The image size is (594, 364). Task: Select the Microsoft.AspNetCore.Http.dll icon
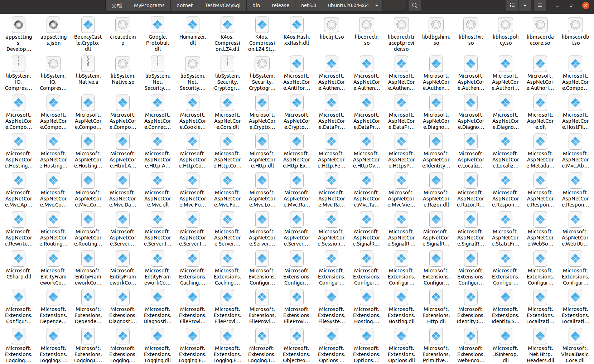[262, 141]
